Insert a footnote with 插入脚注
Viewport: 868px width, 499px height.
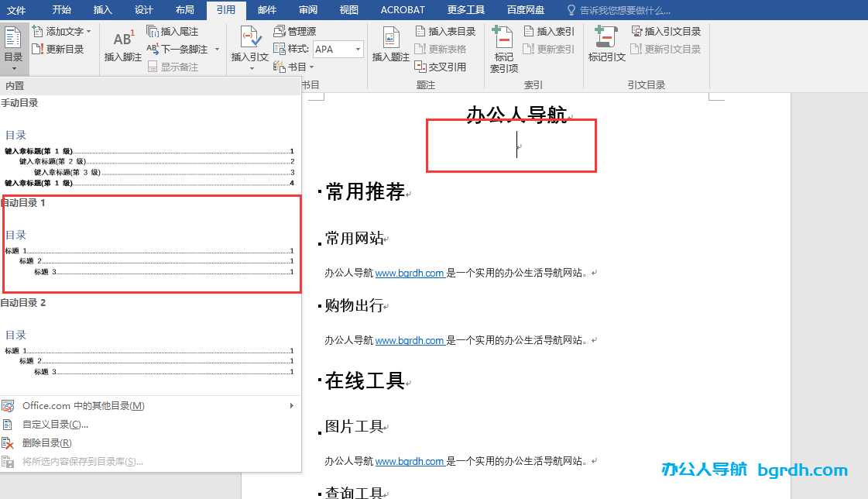(x=123, y=46)
